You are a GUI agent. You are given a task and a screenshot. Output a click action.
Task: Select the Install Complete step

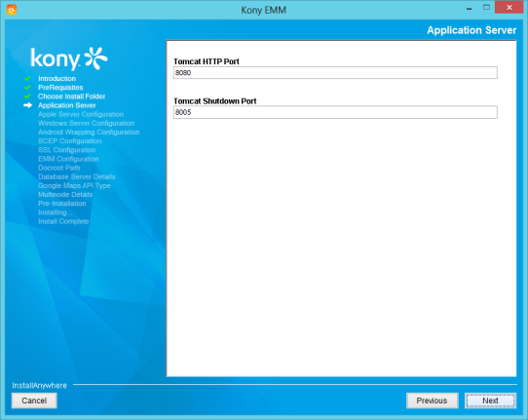click(63, 221)
